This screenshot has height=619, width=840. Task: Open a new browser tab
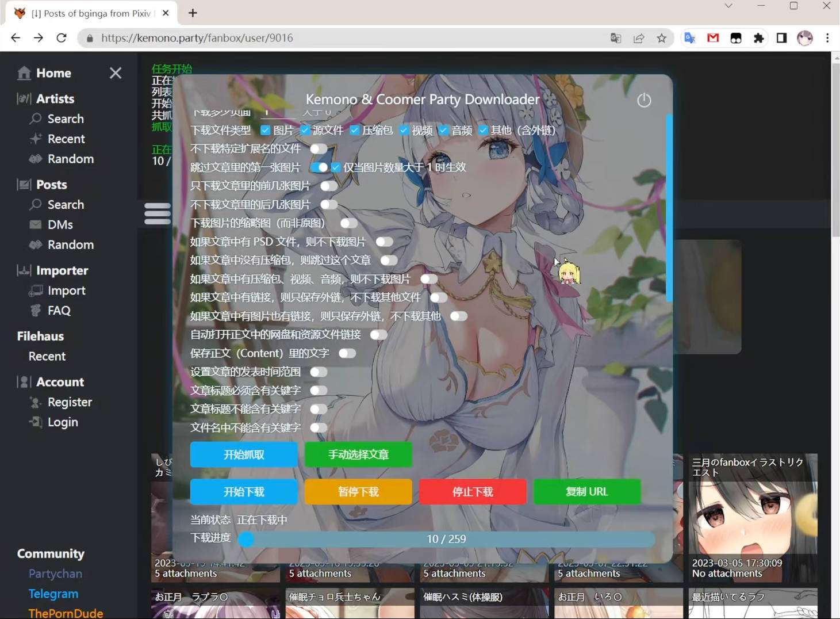(193, 13)
